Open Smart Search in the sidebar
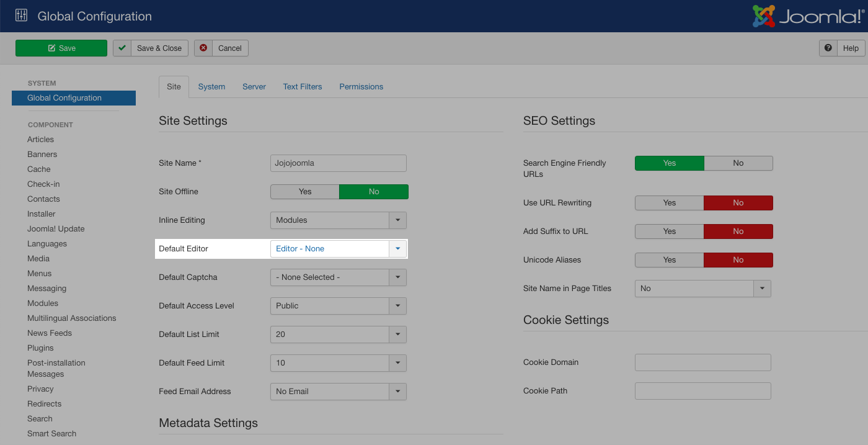The width and height of the screenshot is (868, 445). [51, 434]
